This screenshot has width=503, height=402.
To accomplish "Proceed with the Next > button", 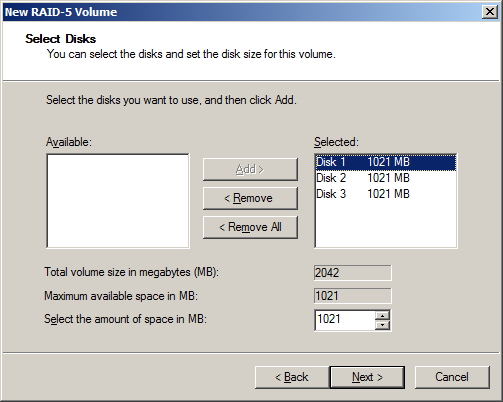I will 367,377.
